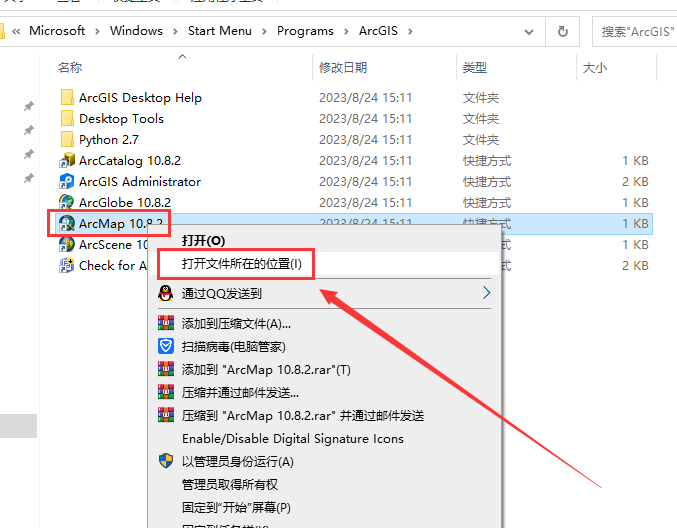Select the Python 2.7 folder name

coord(109,139)
